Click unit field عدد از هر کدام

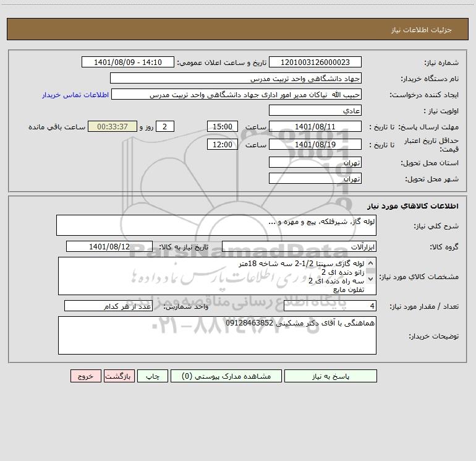click(x=108, y=306)
